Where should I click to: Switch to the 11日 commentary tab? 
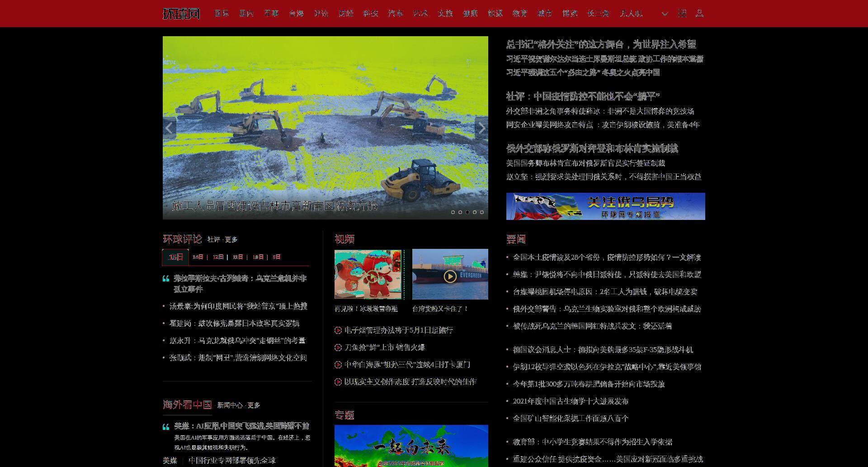click(238, 257)
